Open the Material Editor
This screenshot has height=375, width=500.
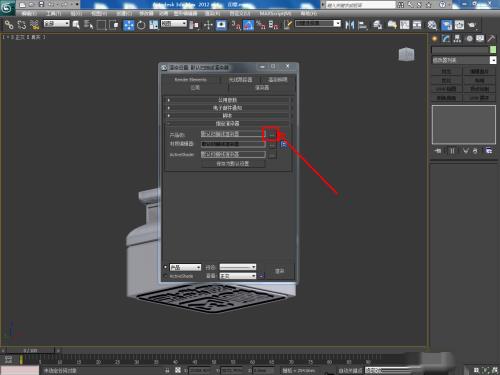point(432,25)
